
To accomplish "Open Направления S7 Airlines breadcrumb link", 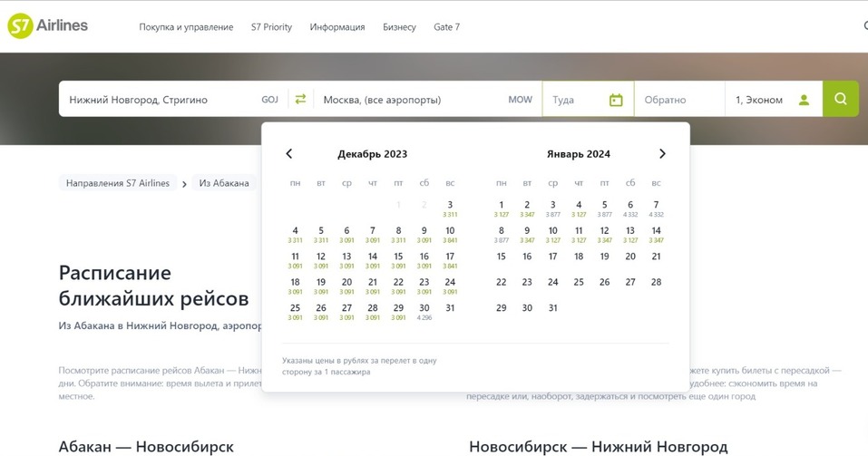I will click(x=118, y=183).
